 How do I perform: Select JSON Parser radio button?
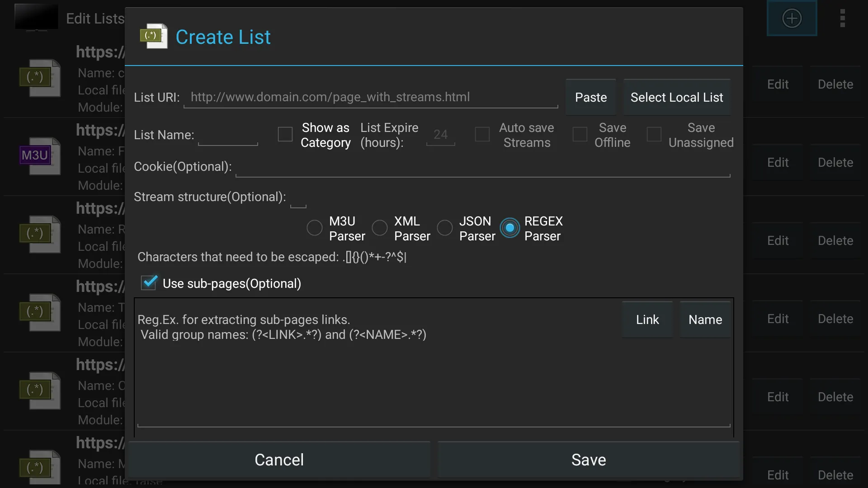coord(445,228)
